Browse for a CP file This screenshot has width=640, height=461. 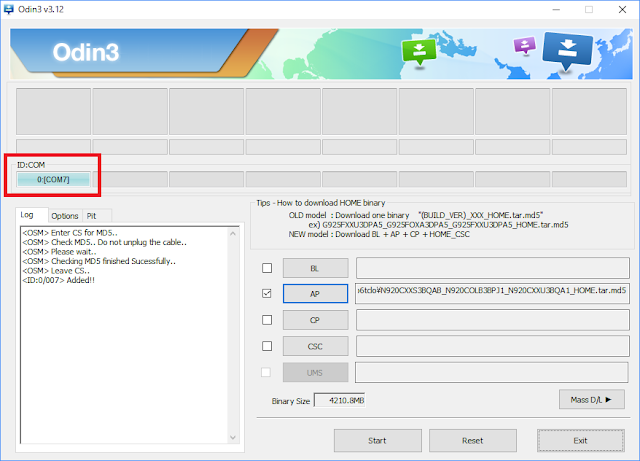pos(316,320)
